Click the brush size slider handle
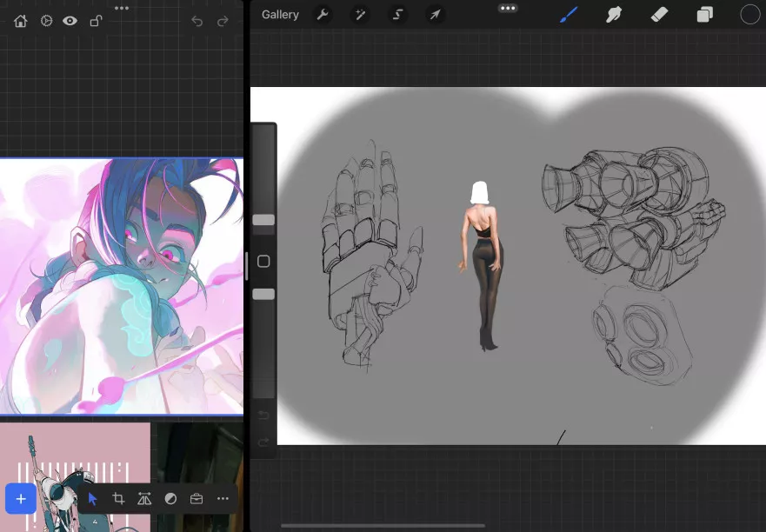 coord(263,220)
